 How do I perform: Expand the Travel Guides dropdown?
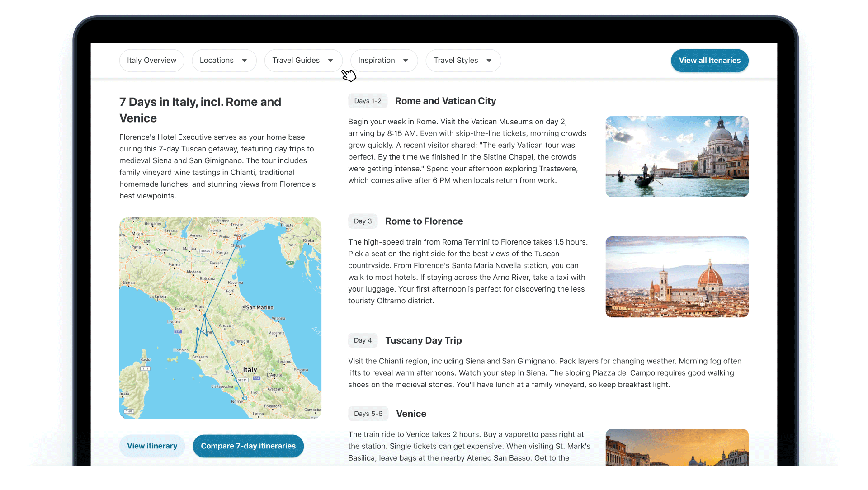[x=303, y=61]
